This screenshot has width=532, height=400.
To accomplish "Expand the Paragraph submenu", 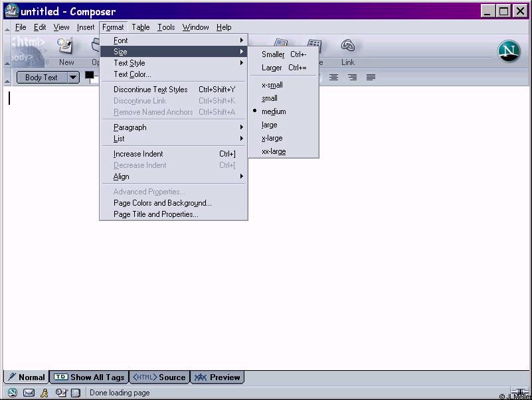I will coord(173,127).
